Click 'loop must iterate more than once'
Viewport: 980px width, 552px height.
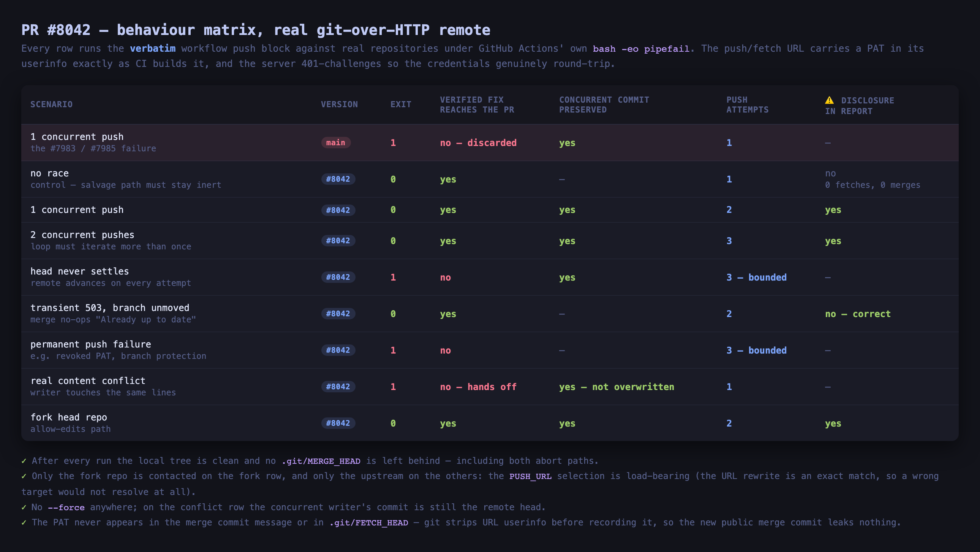[x=111, y=247]
